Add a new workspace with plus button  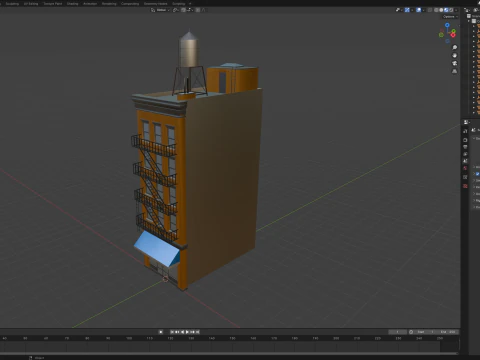[x=190, y=4]
